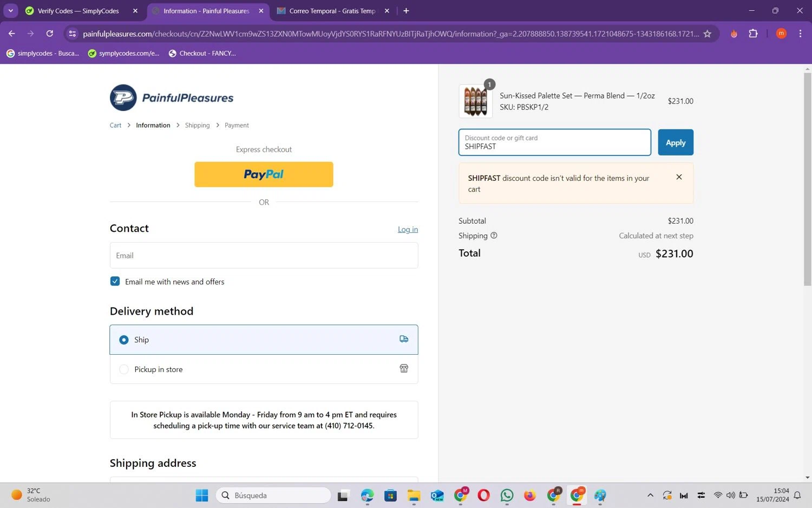Image resolution: width=812 pixels, height=508 pixels.
Task: Toggle 'Email me with news and offers' checkbox
Action: 115,281
